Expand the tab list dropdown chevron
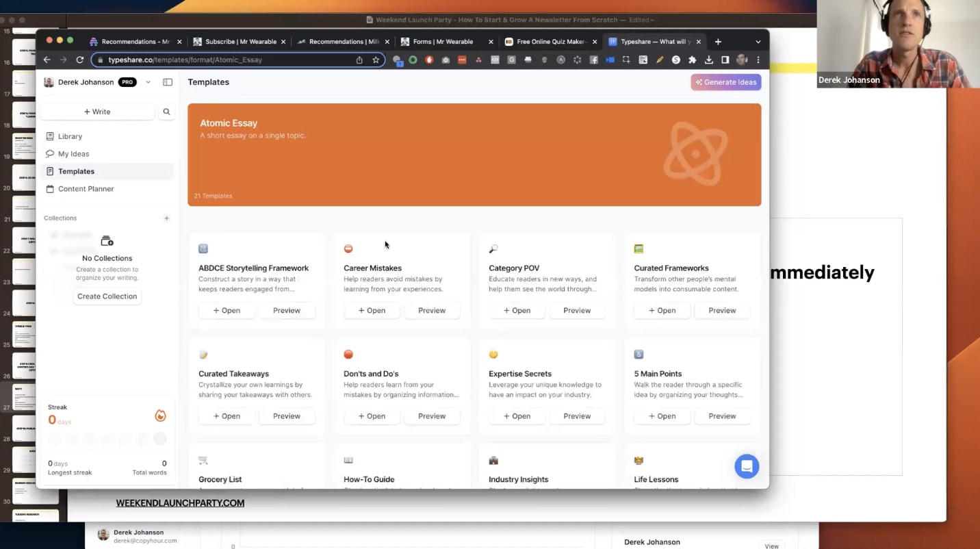The height and width of the screenshot is (549, 980). coord(758,42)
